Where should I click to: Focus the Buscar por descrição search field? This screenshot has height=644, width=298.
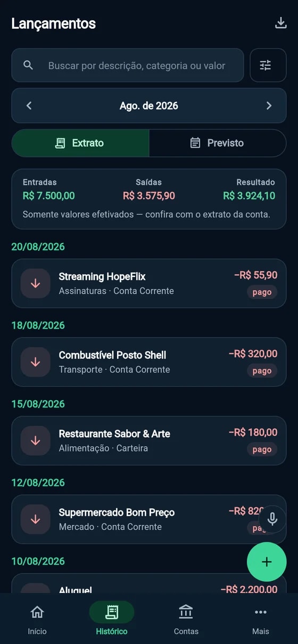[x=128, y=65]
